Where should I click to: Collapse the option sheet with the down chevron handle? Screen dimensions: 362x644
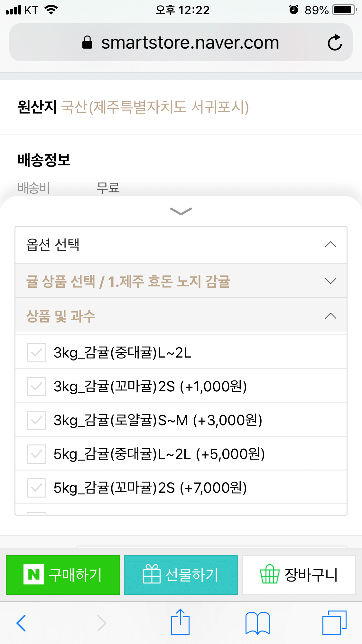coord(181,211)
